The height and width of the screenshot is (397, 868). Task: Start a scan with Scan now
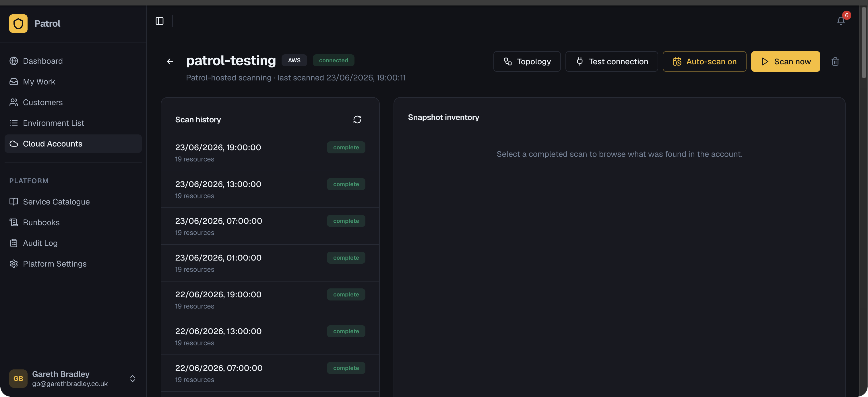[785, 61]
